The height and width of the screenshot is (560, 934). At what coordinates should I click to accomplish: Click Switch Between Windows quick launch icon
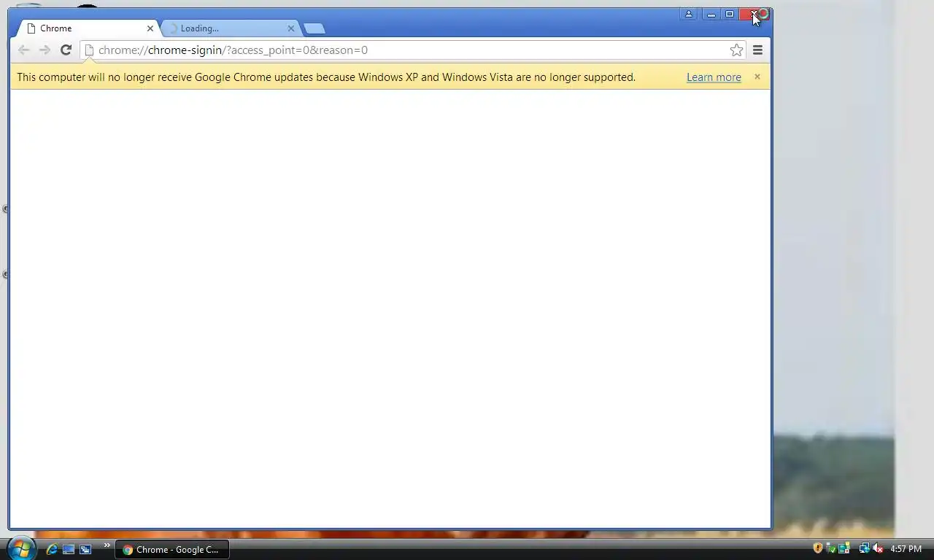[85, 549]
